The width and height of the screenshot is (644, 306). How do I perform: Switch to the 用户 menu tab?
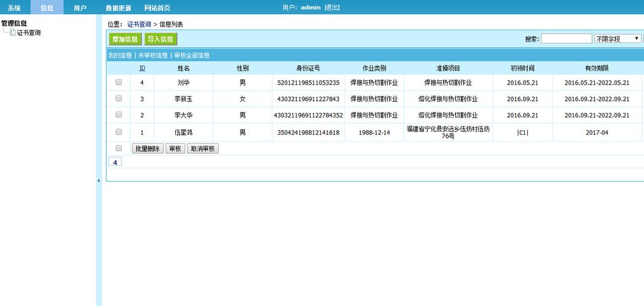click(x=79, y=8)
